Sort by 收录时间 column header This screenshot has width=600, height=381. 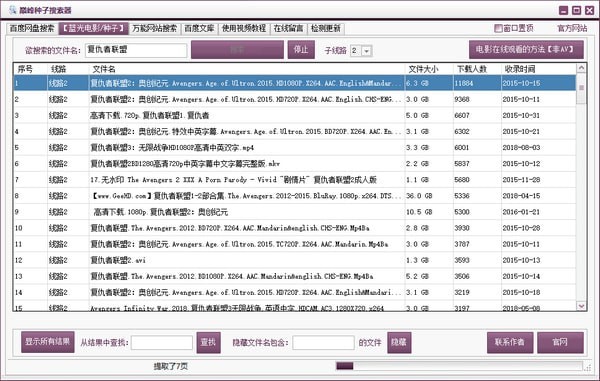(x=520, y=69)
